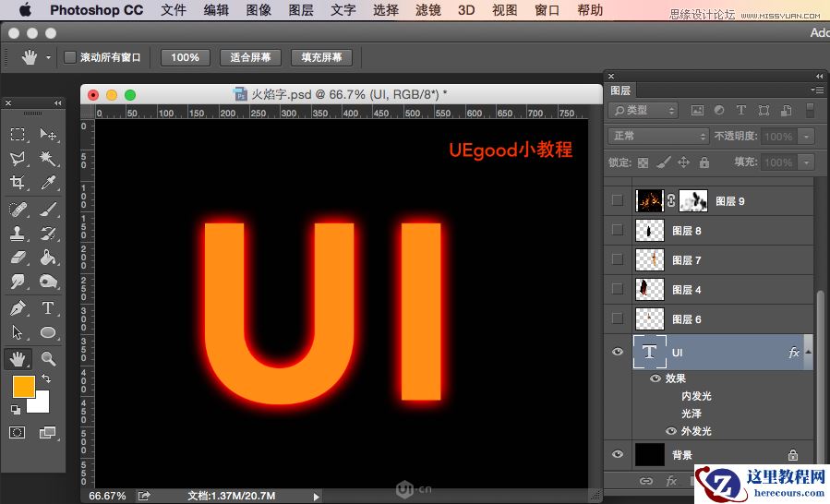Viewport: 830px width, 504px height.
Task: Open the layer filter 类型 dropdown
Action: coord(644,110)
